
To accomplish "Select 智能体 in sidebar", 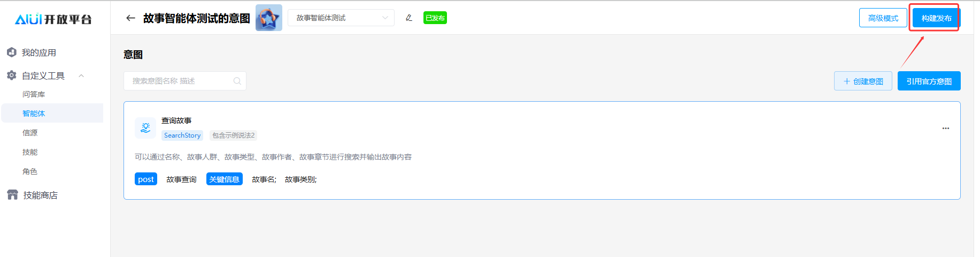I will (x=34, y=114).
